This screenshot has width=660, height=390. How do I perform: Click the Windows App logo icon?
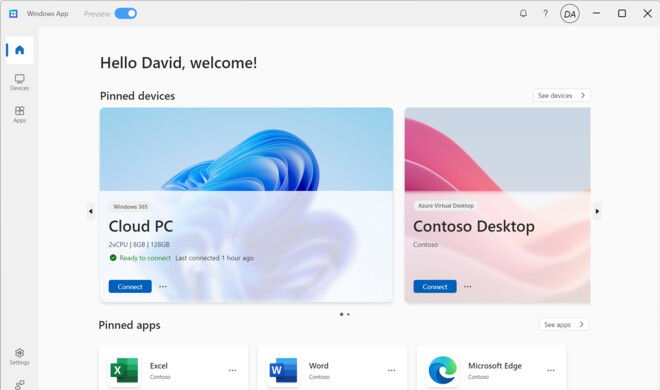click(x=13, y=13)
